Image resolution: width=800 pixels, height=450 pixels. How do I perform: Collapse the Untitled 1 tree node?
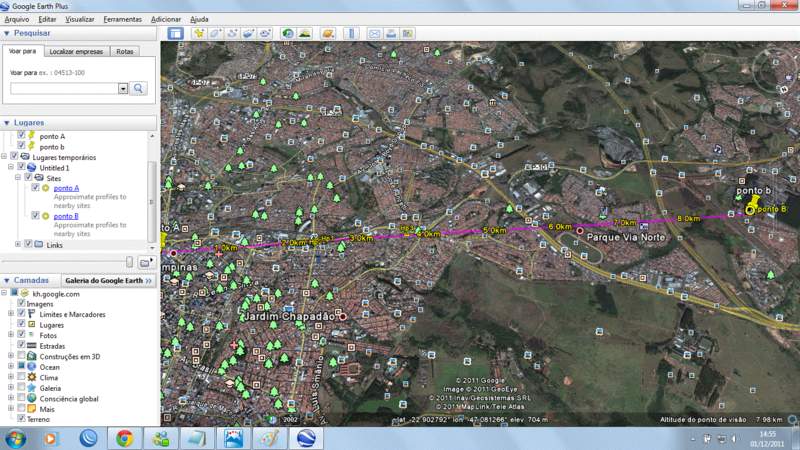11,167
